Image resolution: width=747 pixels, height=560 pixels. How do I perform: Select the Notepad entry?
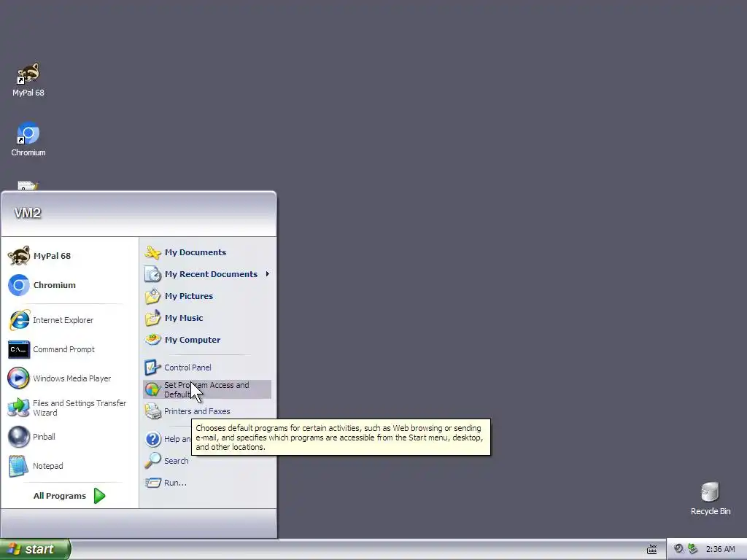point(47,466)
